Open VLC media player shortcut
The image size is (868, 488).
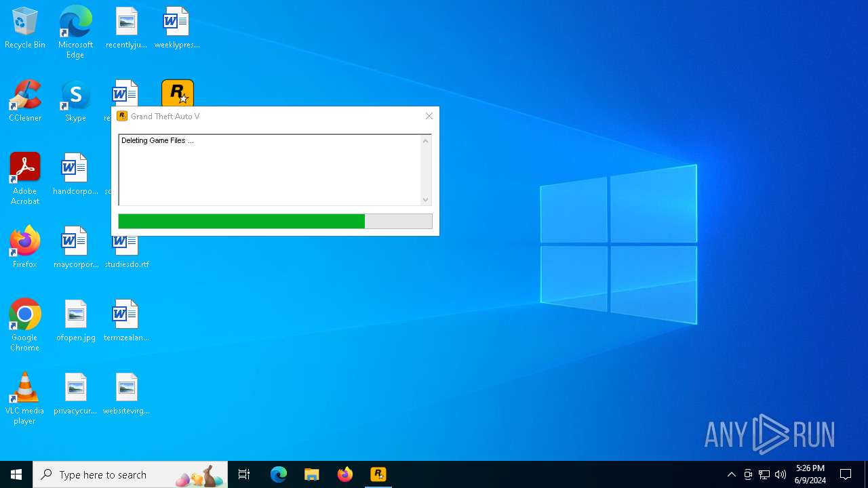tap(25, 399)
